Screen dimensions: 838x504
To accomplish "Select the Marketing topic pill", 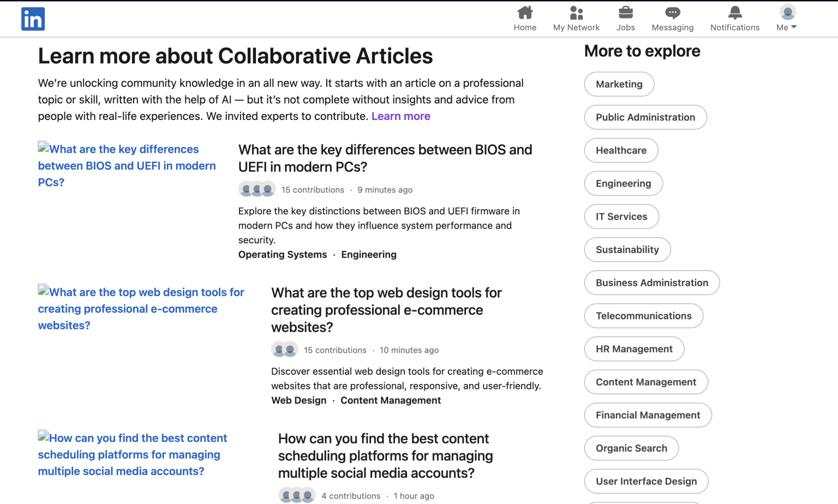I will click(x=619, y=84).
